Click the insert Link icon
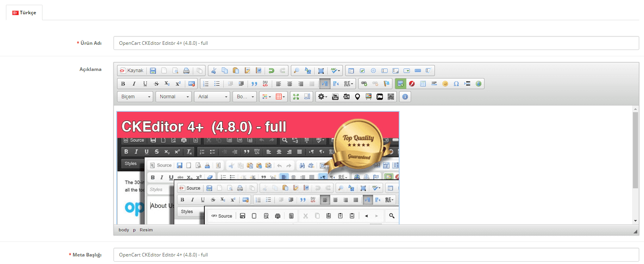 coord(364,84)
